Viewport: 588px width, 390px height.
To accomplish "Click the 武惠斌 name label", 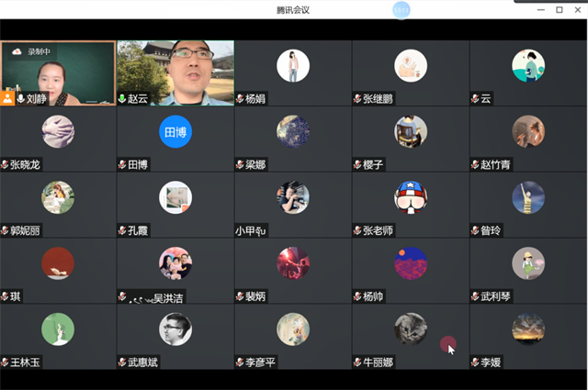I will click(x=142, y=362).
